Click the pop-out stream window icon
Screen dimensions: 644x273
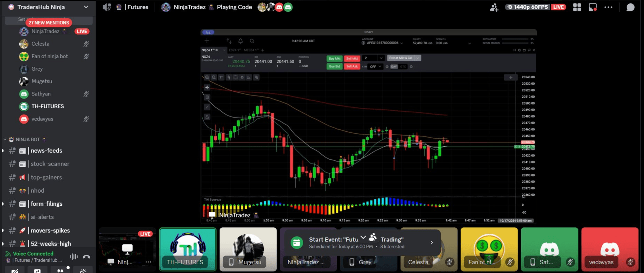coord(593,7)
